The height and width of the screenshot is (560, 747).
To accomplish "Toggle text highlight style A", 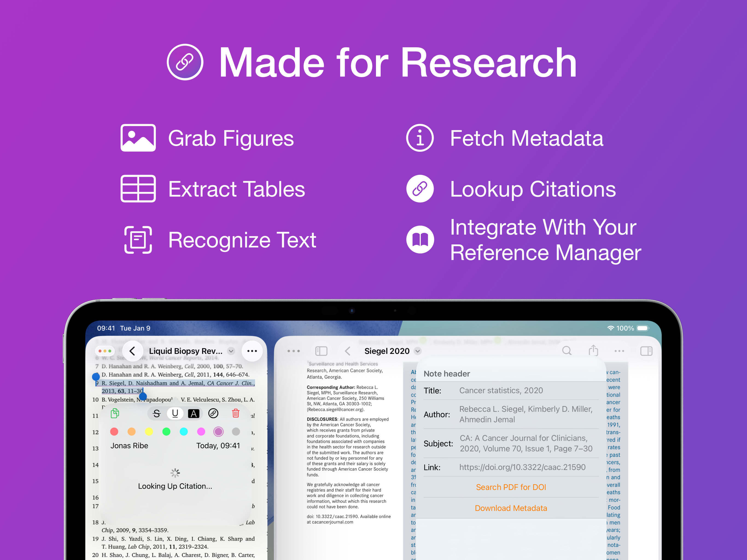I will [x=194, y=413].
